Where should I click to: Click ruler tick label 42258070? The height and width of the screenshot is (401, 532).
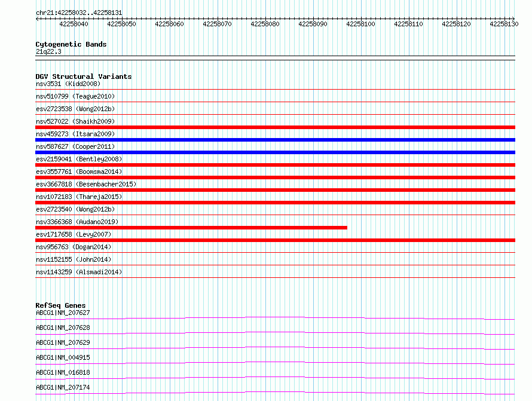tap(217, 24)
